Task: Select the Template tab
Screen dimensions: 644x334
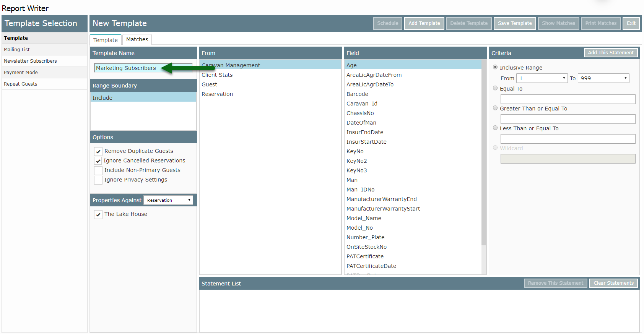Action: point(106,40)
